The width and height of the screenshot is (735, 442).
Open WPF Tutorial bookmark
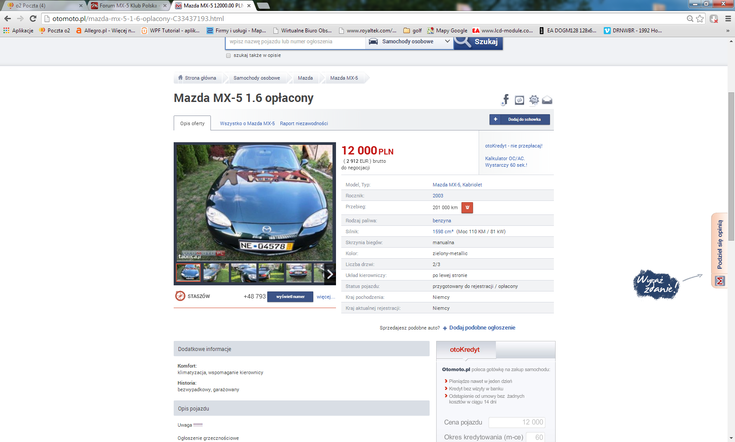coord(171,30)
